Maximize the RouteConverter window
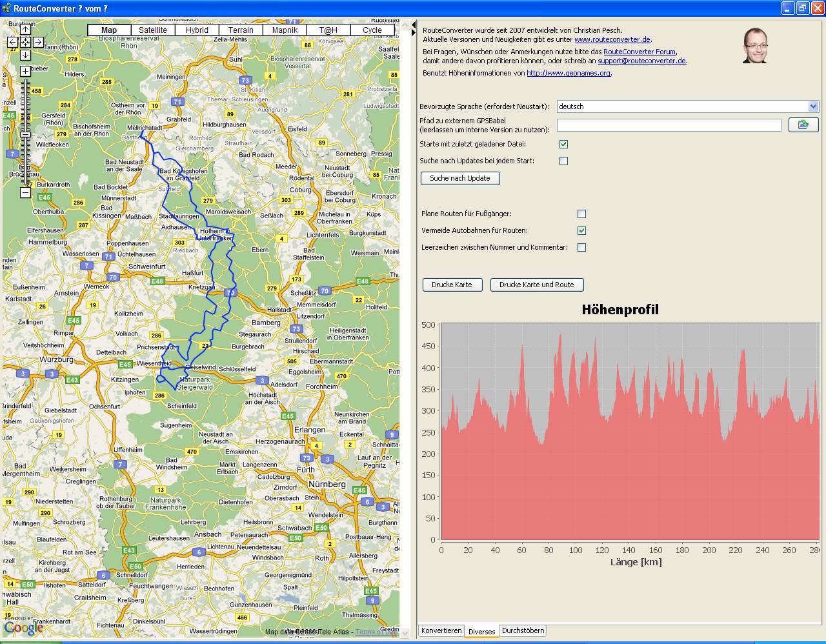826x644 pixels. pos(803,8)
